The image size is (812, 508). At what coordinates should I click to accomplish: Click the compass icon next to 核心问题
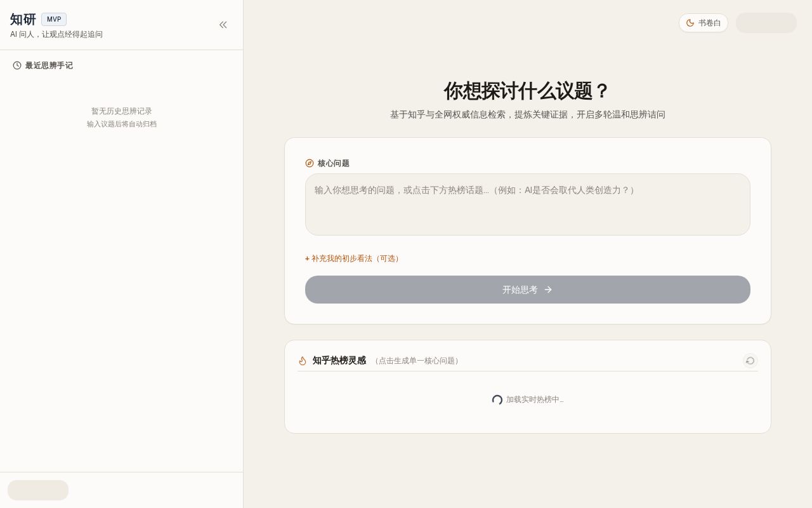point(310,163)
